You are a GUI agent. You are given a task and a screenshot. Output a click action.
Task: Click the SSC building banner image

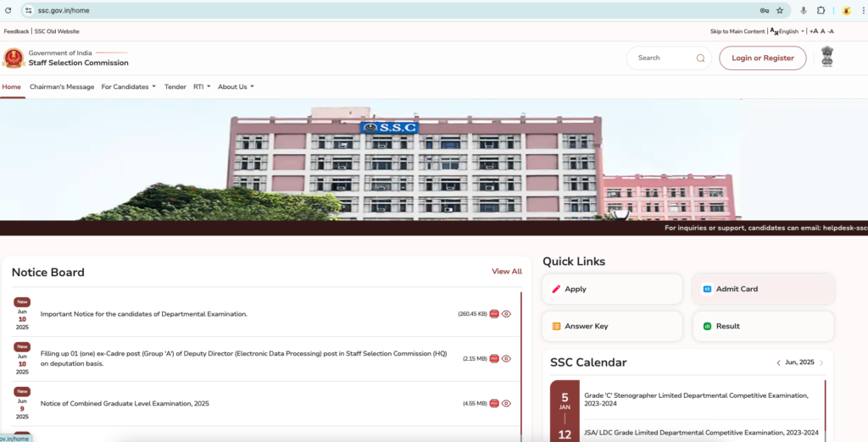[x=434, y=160]
